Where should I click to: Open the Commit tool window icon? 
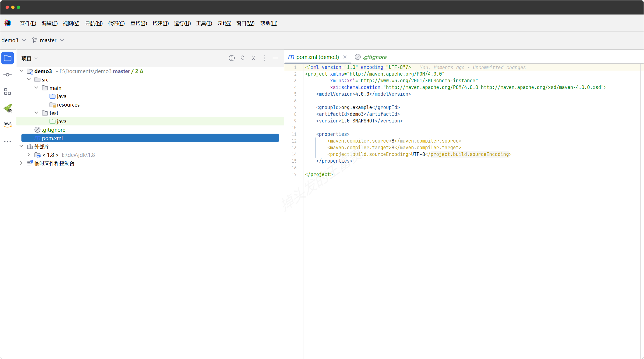pos(8,75)
